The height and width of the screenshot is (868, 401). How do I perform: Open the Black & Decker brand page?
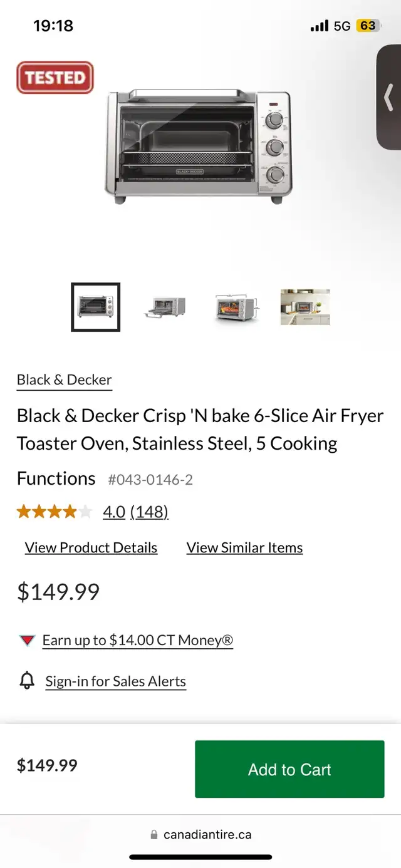pos(64,380)
